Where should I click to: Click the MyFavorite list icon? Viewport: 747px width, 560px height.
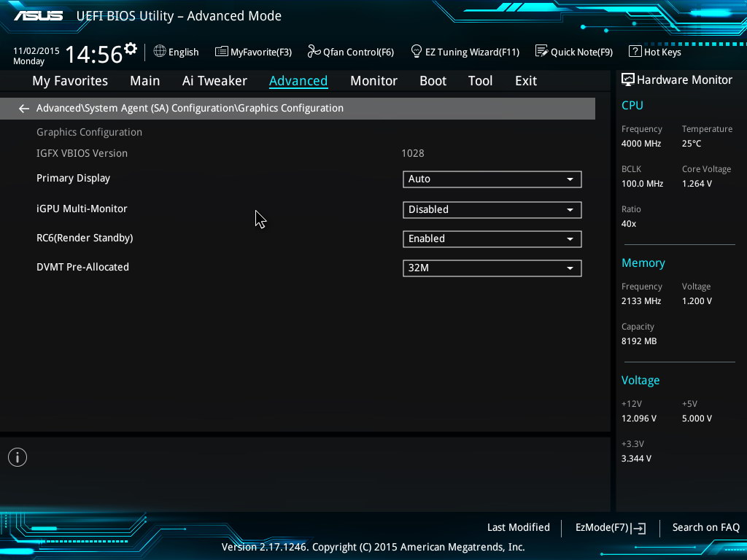[221, 52]
